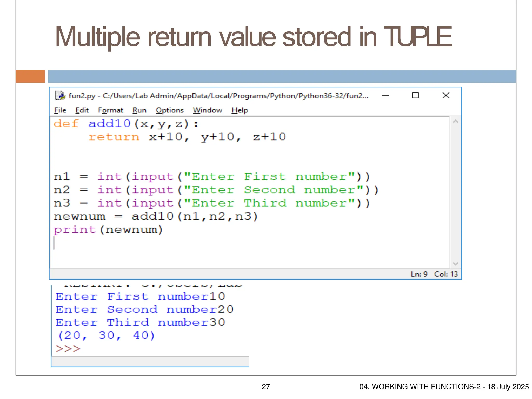Open the Help menu
The image size is (532, 399).
[240, 110]
